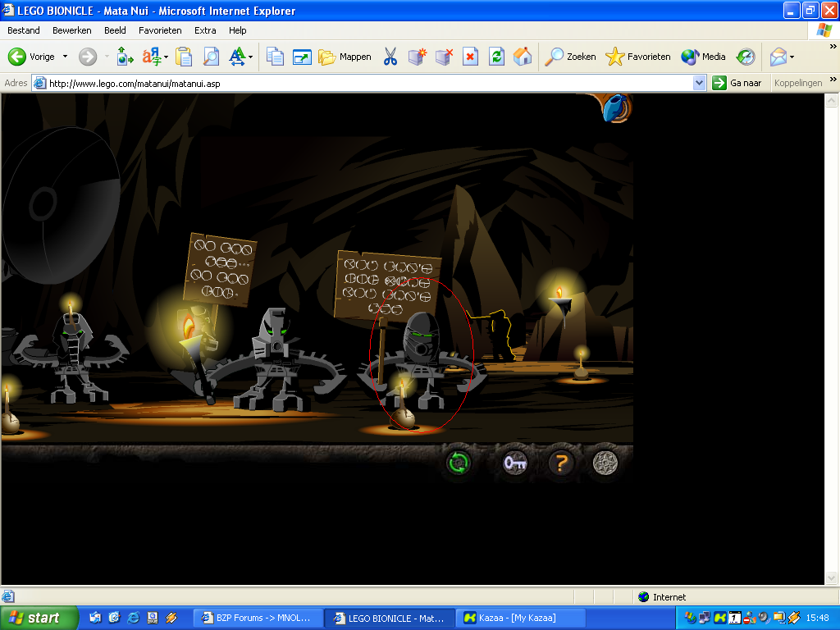Open the Forward button's dropdown arrow
840x630 pixels.
(x=107, y=57)
